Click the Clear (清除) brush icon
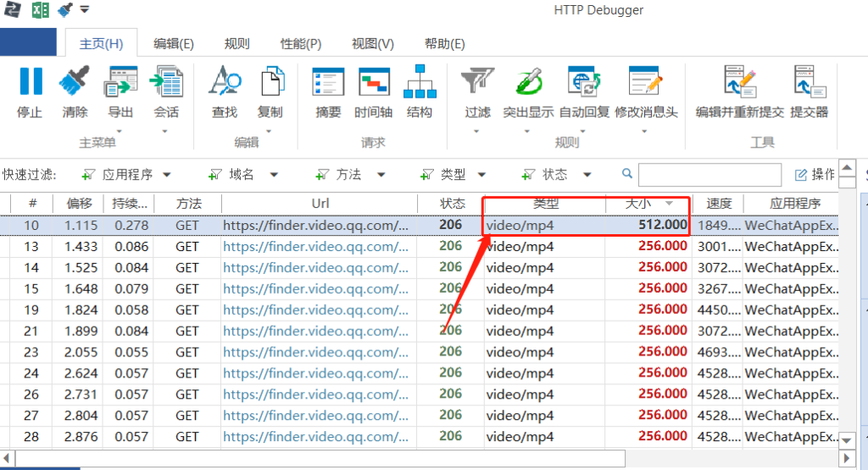The width and height of the screenshot is (868, 470). click(75, 81)
